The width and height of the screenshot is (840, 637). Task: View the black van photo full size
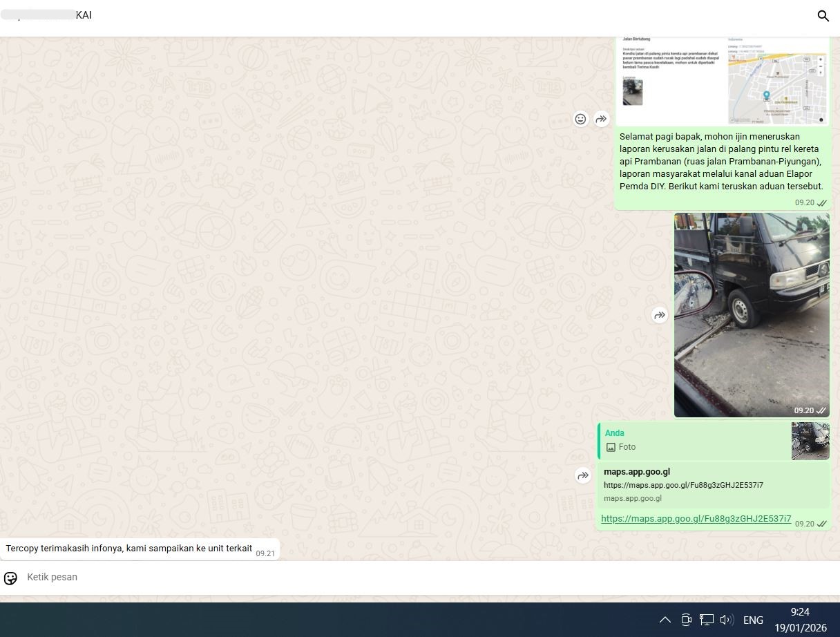[x=752, y=315]
